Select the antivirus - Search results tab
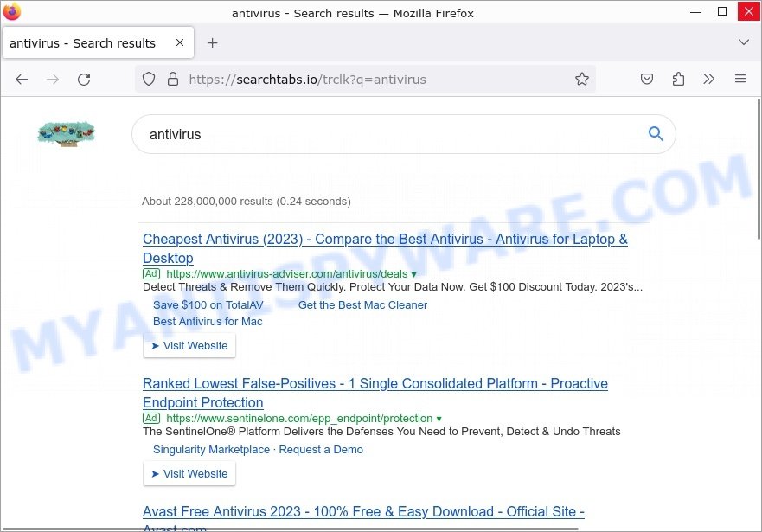The height and width of the screenshot is (532, 762). (x=98, y=42)
